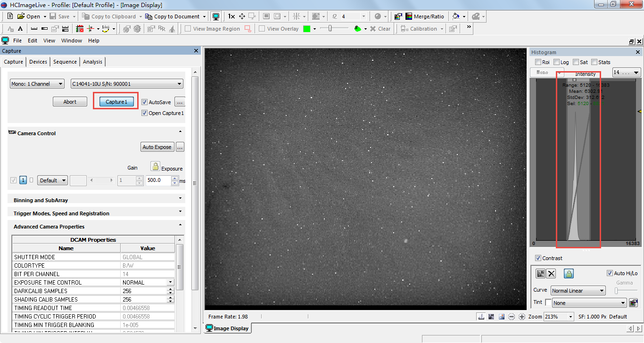Image resolution: width=644 pixels, height=343 pixels.
Task: Open the Window menu
Action: tap(72, 41)
